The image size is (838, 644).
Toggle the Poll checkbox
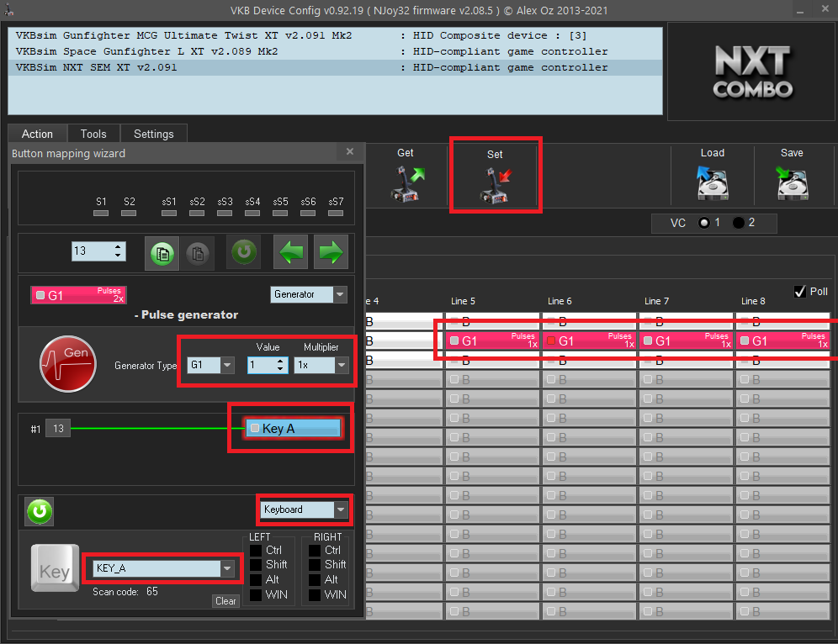pyautogui.click(x=800, y=291)
